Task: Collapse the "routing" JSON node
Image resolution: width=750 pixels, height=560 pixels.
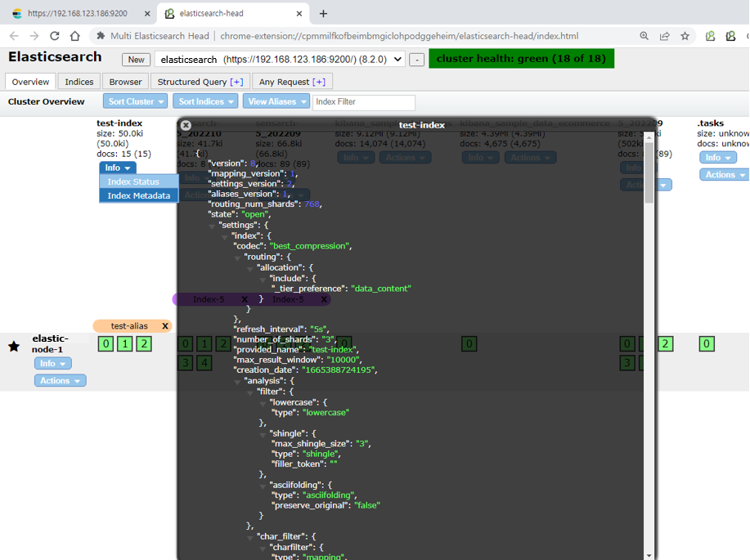Action: click(x=237, y=258)
